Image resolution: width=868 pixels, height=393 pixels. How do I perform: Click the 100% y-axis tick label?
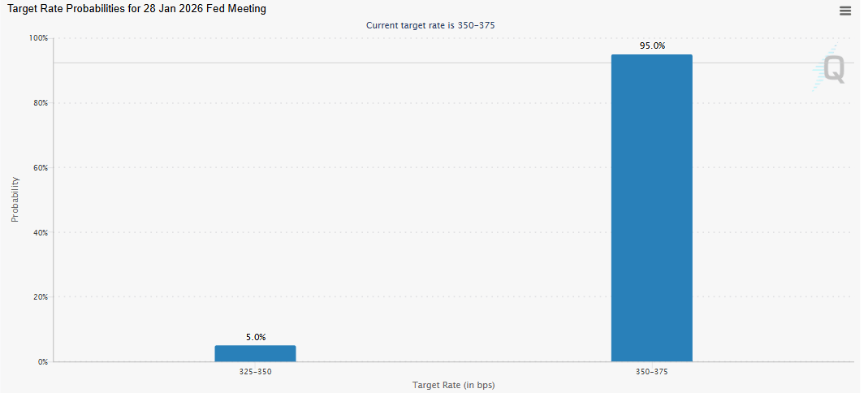[38, 38]
